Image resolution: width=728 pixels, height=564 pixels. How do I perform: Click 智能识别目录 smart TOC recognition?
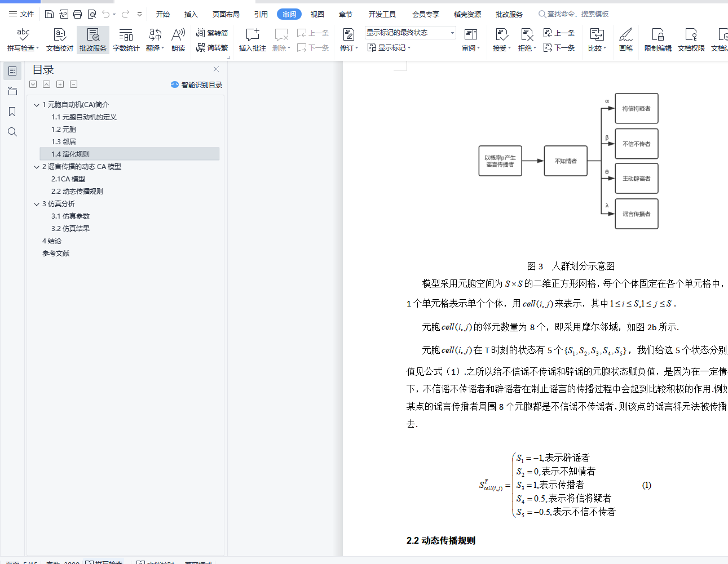pos(197,85)
